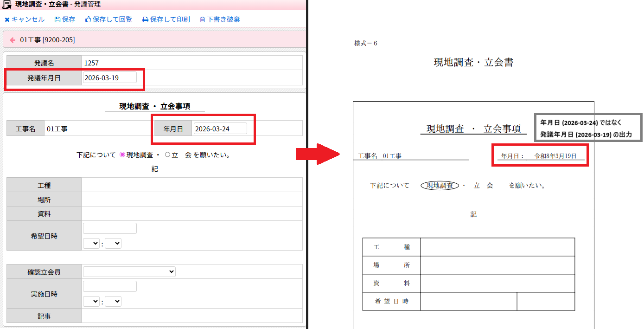Click the floppy disk 保存 icon
This screenshot has width=644, height=329.
(x=57, y=19)
